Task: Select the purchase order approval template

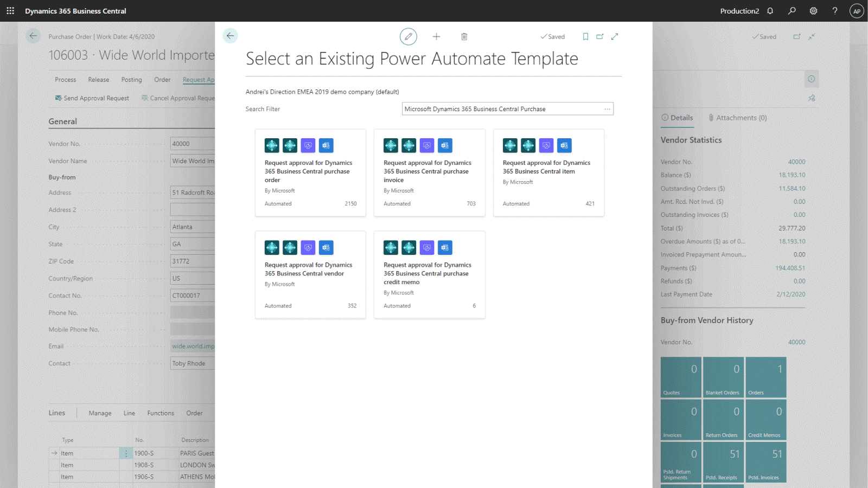Action: tap(310, 172)
